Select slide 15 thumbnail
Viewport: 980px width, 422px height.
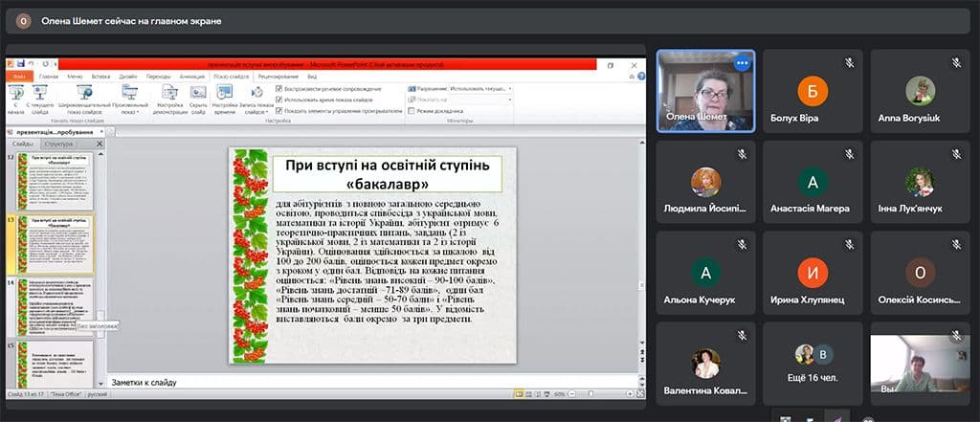coord(56,364)
